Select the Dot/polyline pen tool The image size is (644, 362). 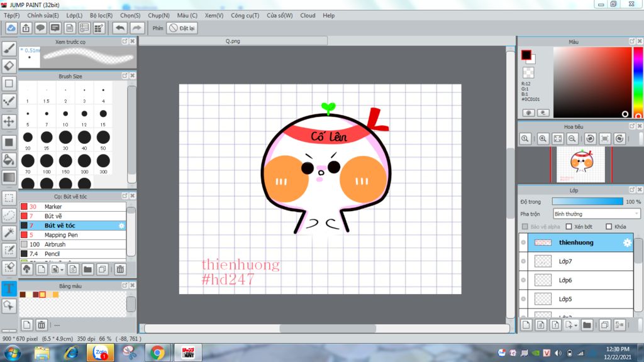tap(9, 101)
